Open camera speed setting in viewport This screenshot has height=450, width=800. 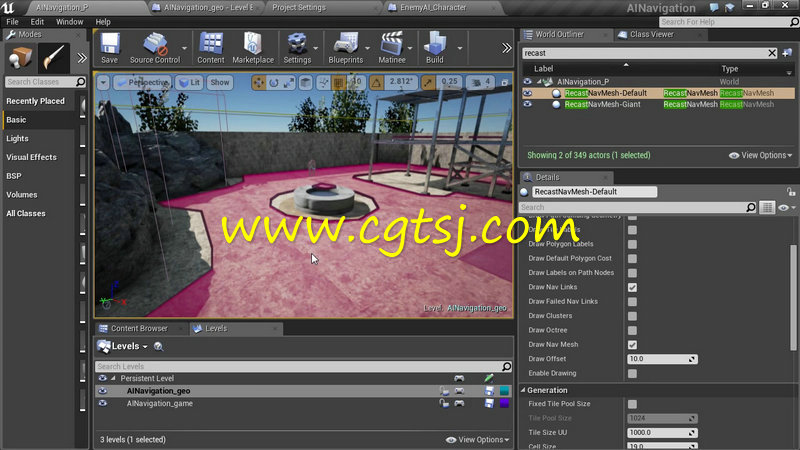pyautogui.click(x=481, y=82)
